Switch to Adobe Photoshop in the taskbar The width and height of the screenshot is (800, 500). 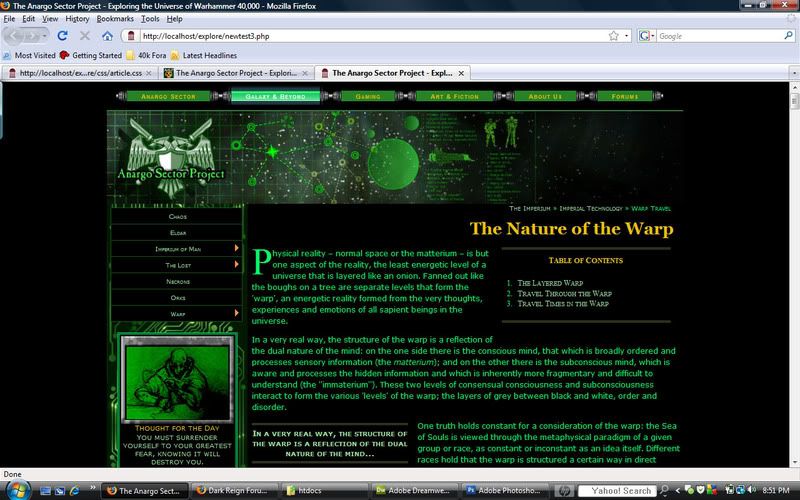point(505,490)
